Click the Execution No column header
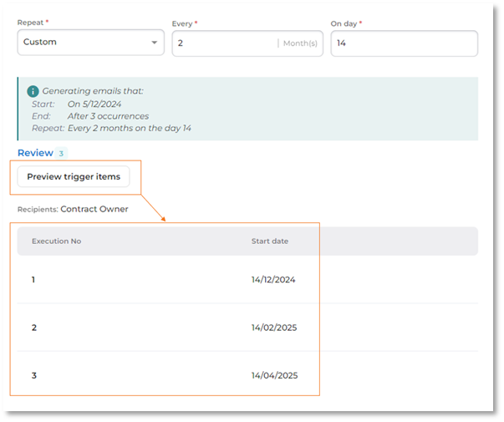Viewport: 504px width, 422px height. pyautogui.click(x=56, y=242)
